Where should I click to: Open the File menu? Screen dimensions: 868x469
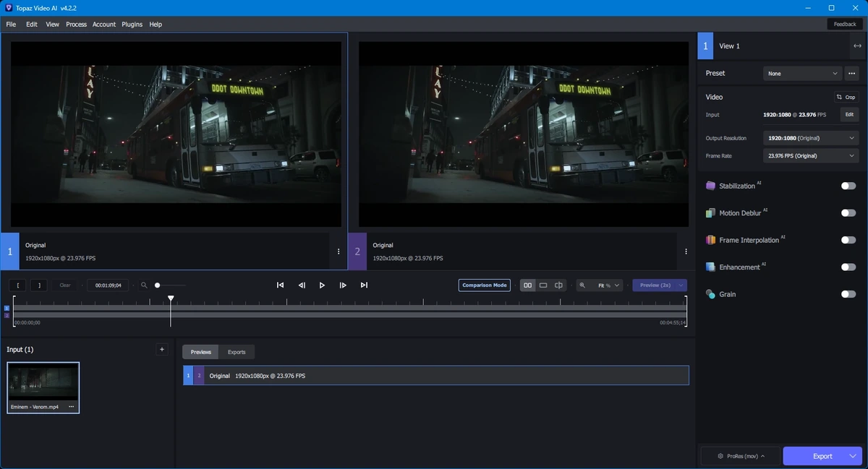pyautogui.click(x=11, y=25)
